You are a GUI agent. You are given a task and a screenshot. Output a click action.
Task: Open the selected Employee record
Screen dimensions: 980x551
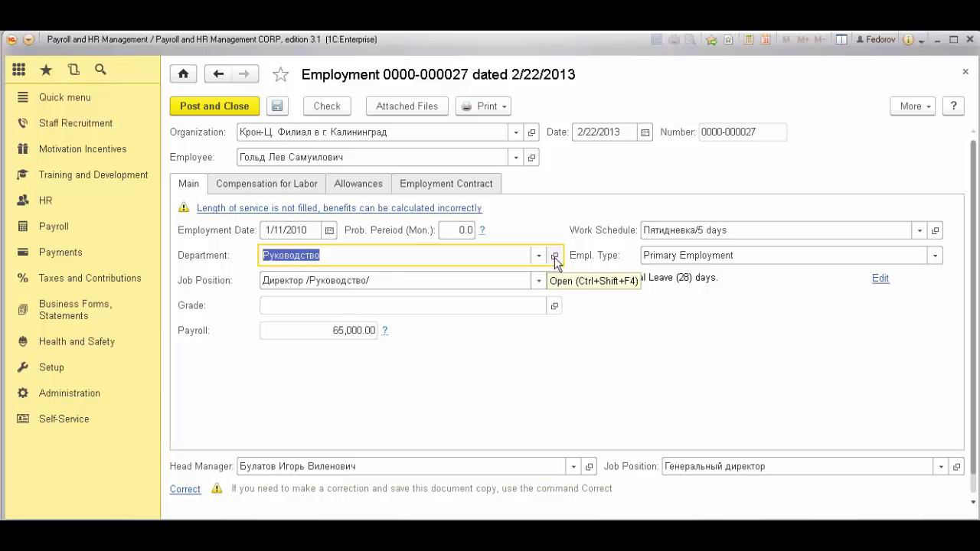(531, 158)
